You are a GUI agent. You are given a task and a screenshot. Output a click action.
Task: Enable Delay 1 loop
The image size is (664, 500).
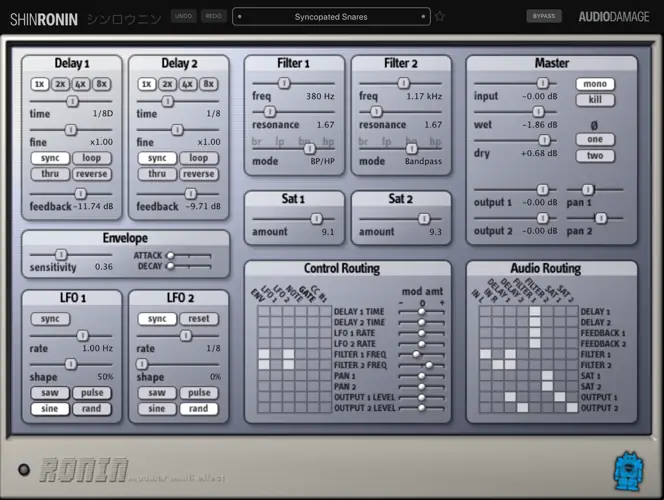[91, 158]
